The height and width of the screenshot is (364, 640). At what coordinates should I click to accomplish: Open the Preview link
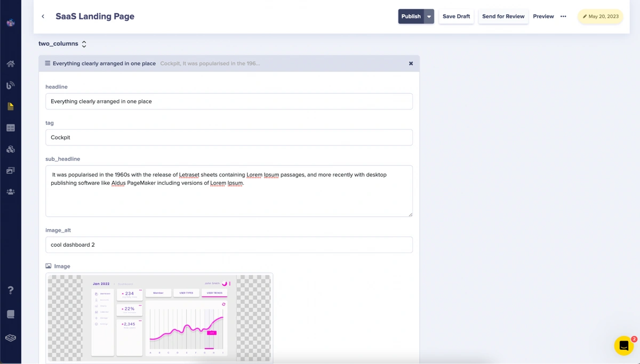pyautogui.click(x=543, y=17)
